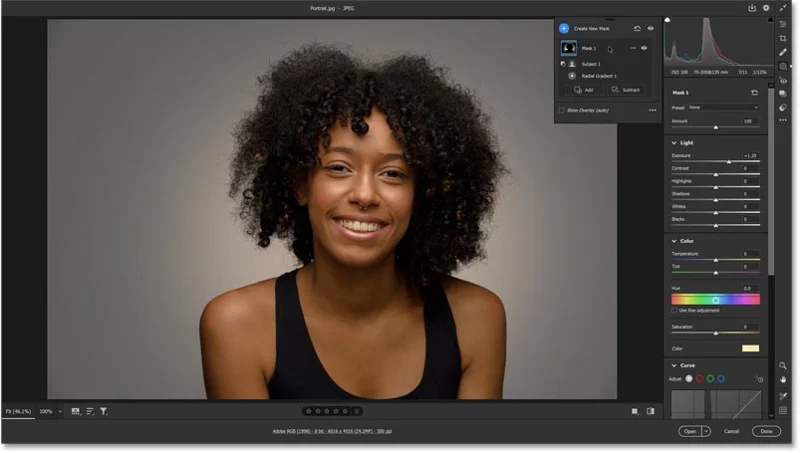Click the Fit (46.1%) zoom option

coord(18,411)
